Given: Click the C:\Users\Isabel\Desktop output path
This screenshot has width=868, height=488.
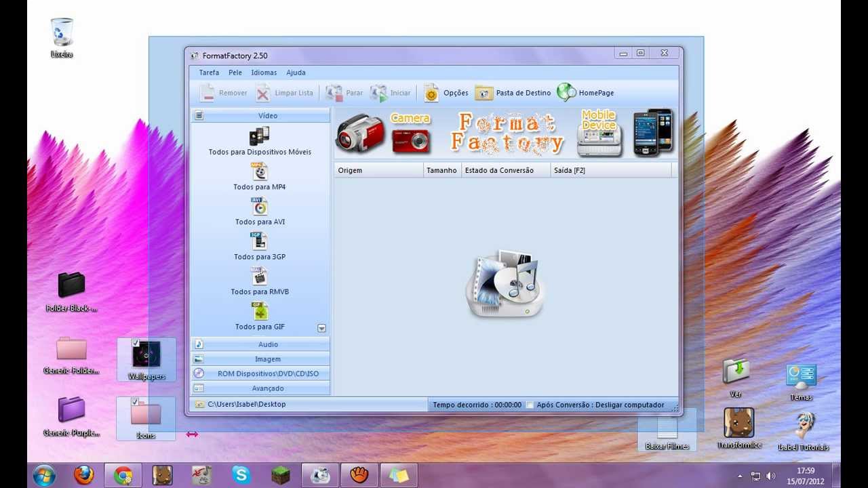Looking at the screenshot, I should click(x=247, y=404).
